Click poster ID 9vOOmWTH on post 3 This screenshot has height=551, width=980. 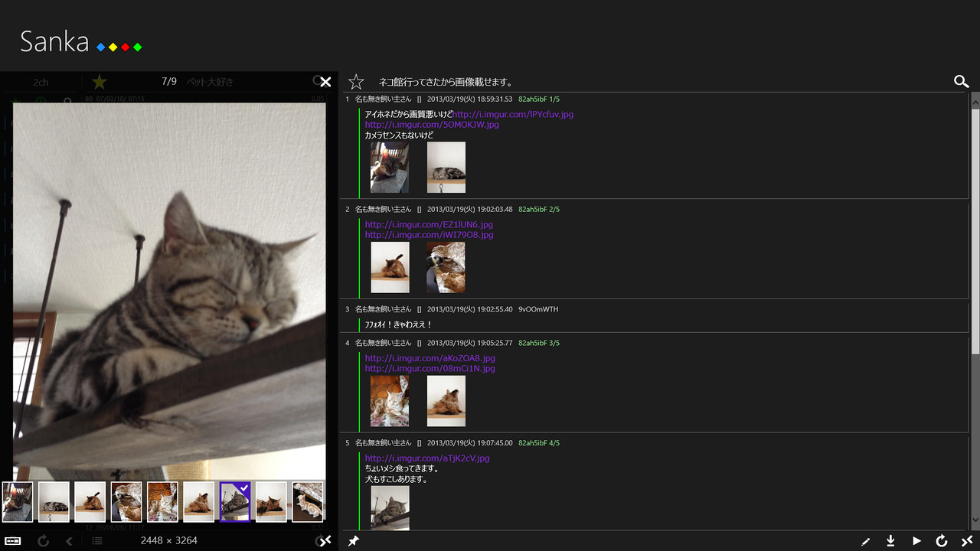point(538,309)
